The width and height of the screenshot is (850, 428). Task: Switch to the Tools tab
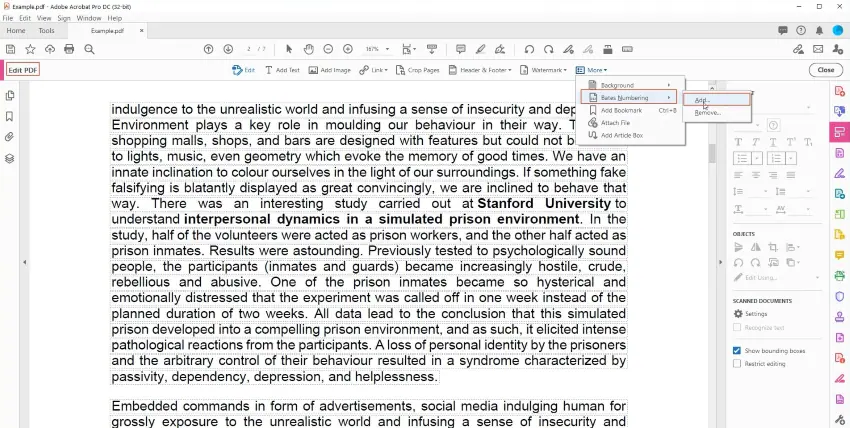click(46, 30)
